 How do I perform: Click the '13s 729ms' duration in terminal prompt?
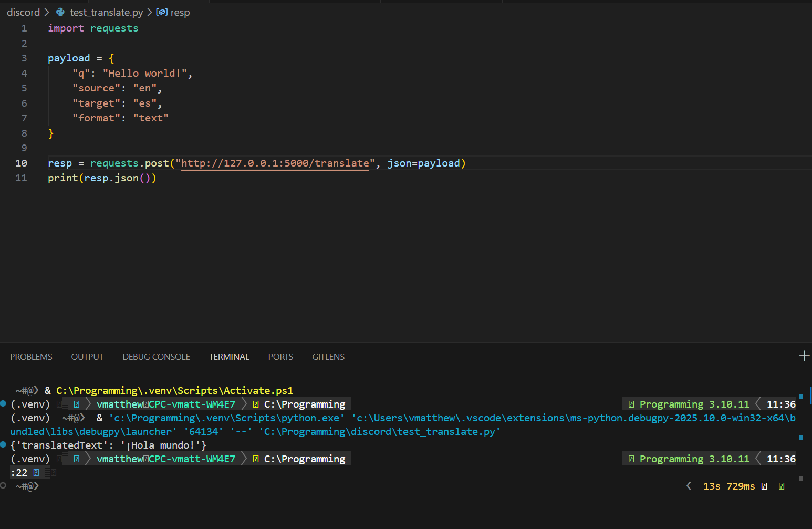coord(729,486)
